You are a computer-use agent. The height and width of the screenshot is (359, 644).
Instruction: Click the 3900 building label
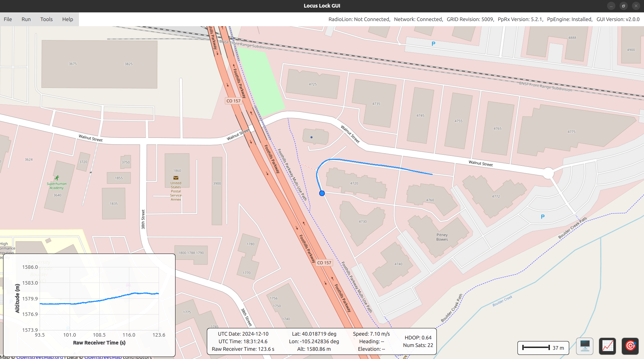pos(217,184)
